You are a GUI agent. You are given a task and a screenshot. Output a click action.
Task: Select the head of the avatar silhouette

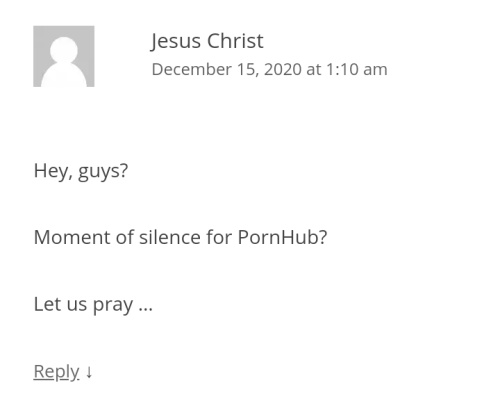tap(64, 50)
